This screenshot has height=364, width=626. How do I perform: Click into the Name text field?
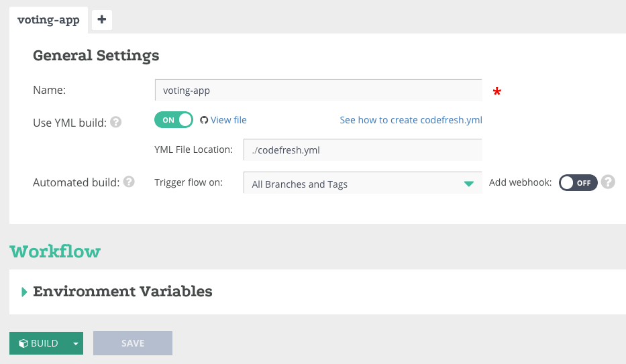(x=318, y=90)
